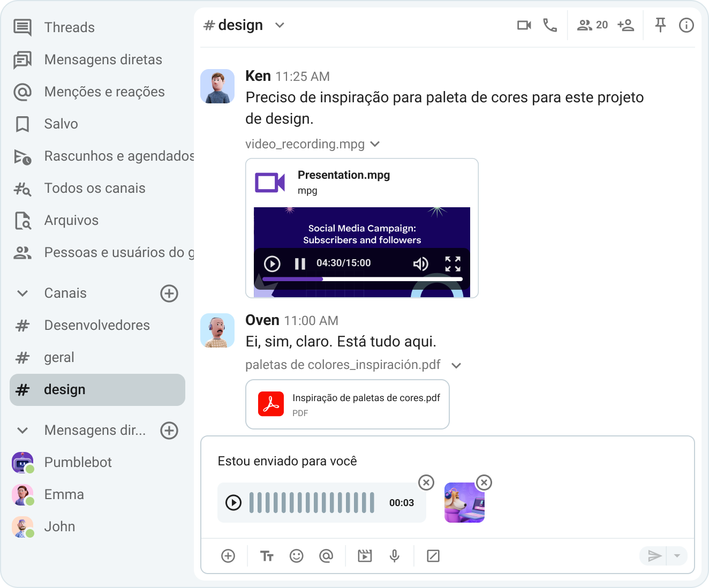Screen dimensions: 709x588
Task: Open channel info details icon
Action: (686, 25)
